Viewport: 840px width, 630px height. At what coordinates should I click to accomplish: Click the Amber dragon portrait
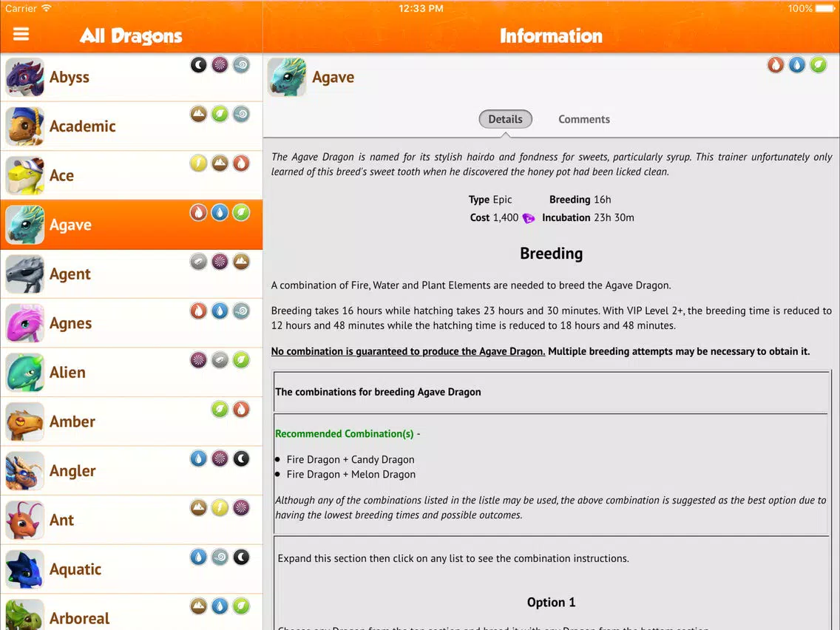pyautogui.click(x=24, y=422)
